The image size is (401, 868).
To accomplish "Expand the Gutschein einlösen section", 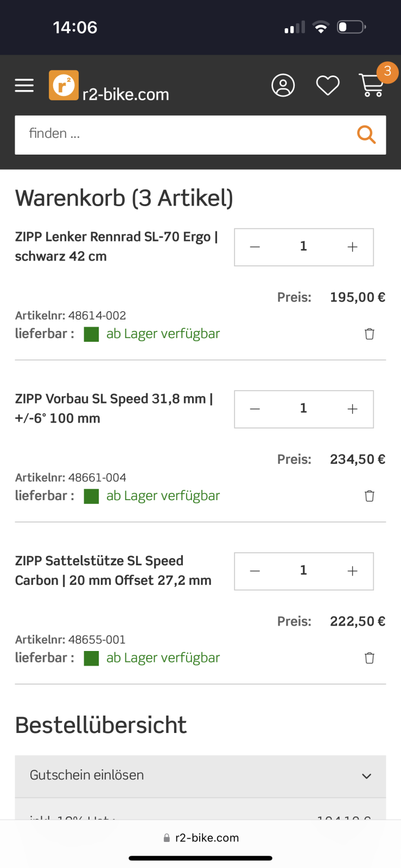I will coord(200,776).
